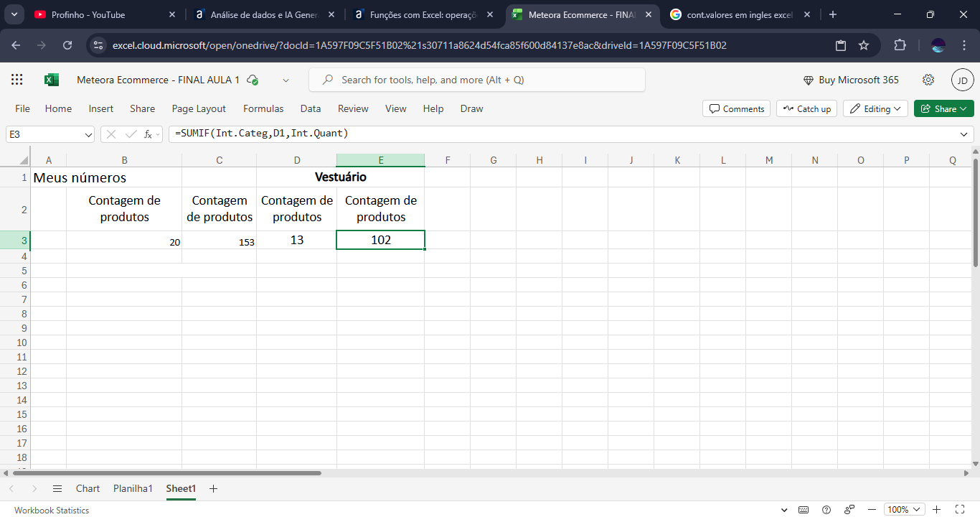Open Chrome's three-dot menu

pos(963,45)
